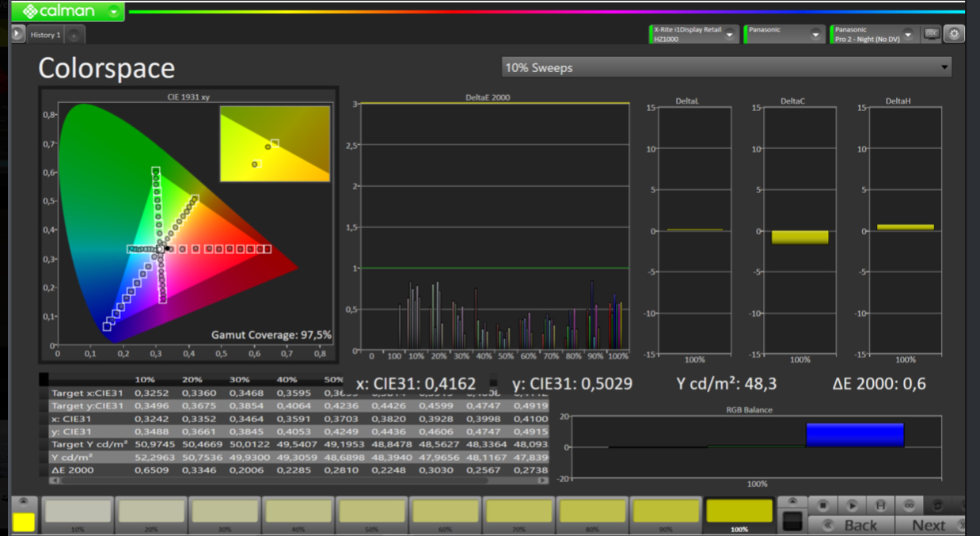
Task: Click the CIE 1931 xy chart
Action: [188, 225]
